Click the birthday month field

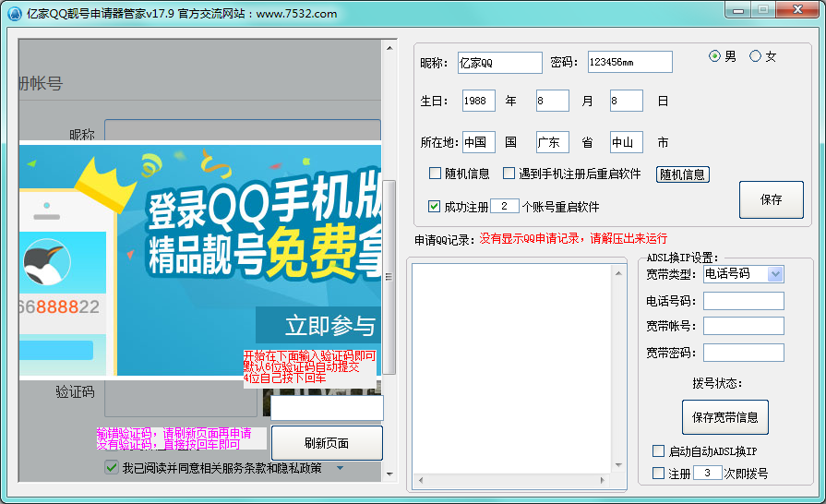pyautogui.click(x=553, y=101)
